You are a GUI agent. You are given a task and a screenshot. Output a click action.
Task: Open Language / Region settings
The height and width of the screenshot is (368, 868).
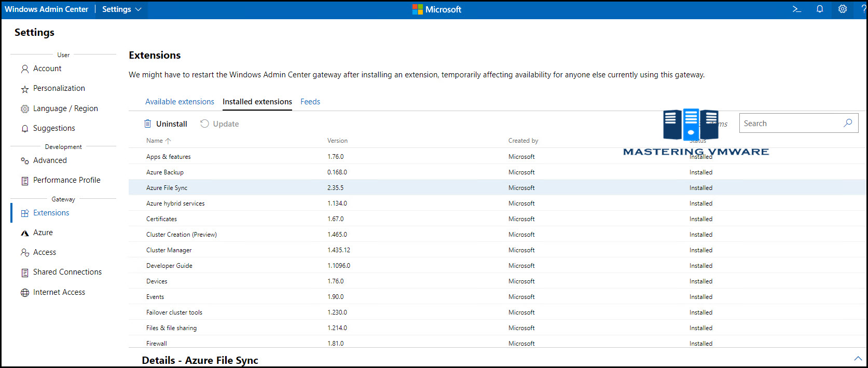click(65, 108)
